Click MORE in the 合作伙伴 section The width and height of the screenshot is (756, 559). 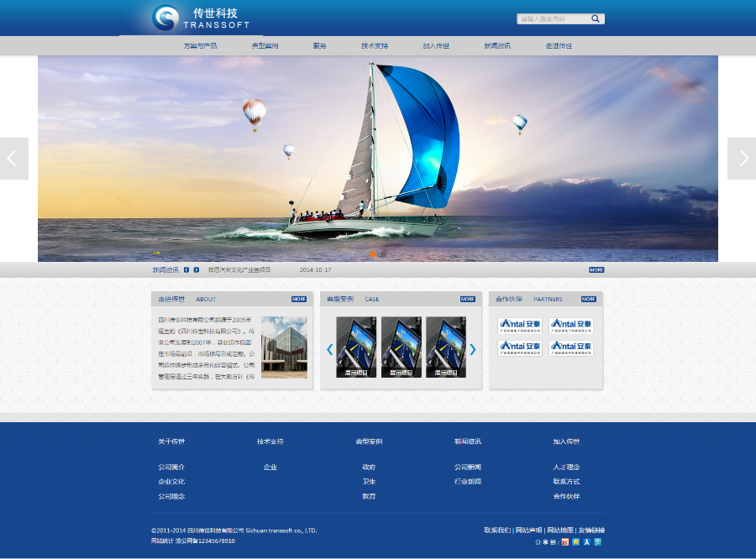(588, 298)
